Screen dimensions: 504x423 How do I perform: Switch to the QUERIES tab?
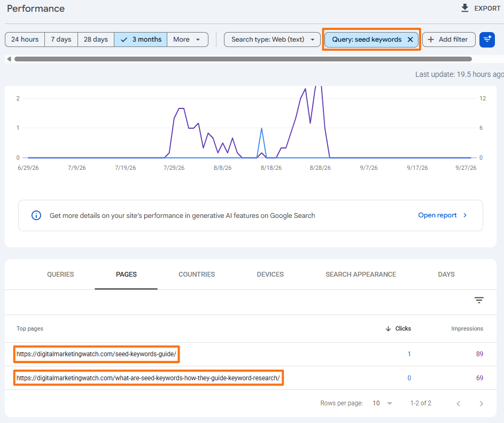pos(60,275)
